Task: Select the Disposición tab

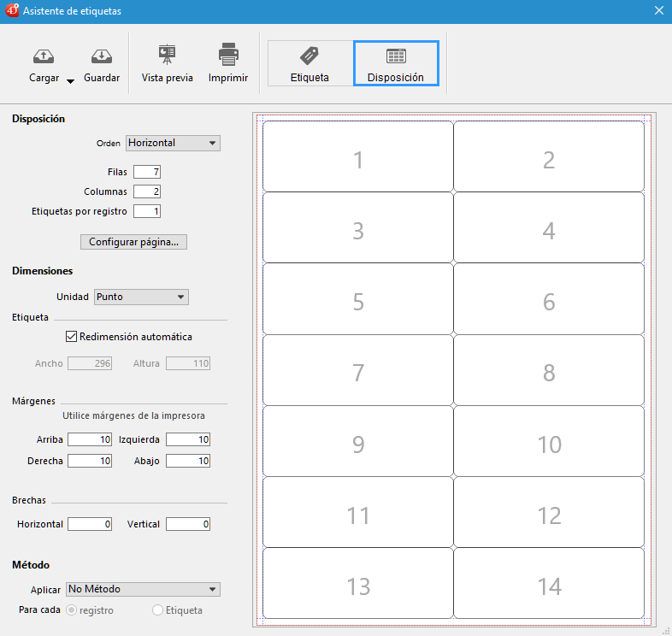Action: click(x=396, y=63)
